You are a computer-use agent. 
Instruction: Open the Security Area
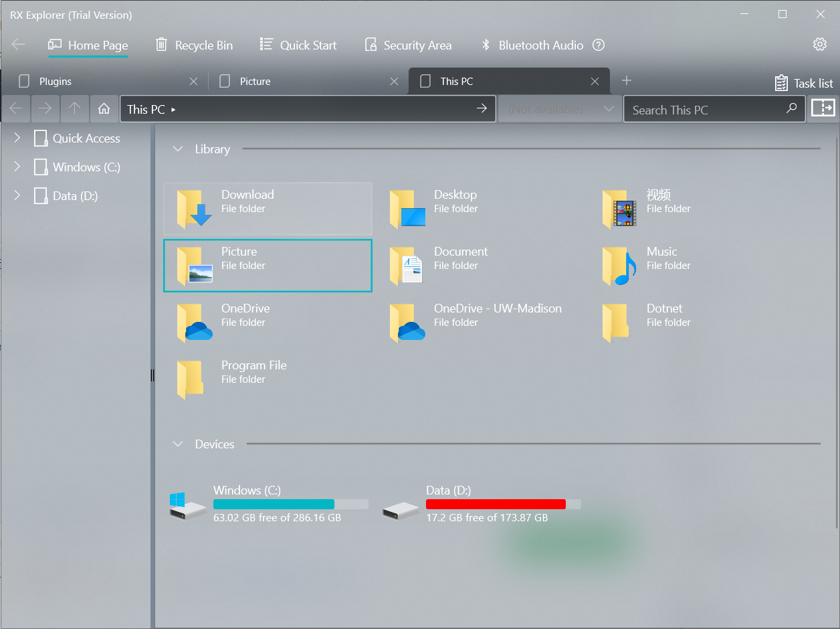click(408, 45)
